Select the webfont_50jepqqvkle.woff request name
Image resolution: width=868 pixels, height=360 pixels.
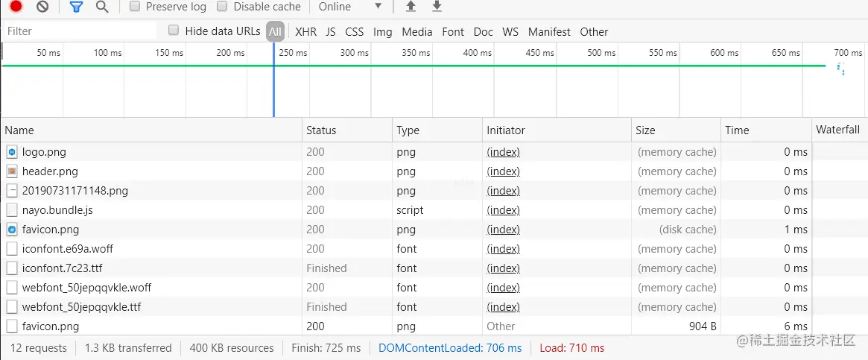(x=87, y=288)
